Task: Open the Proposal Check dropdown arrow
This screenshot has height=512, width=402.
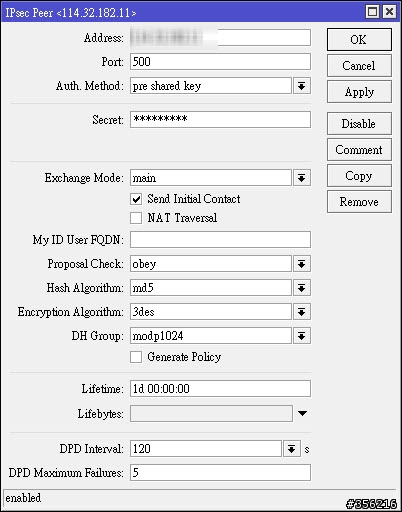Action: 302,264
